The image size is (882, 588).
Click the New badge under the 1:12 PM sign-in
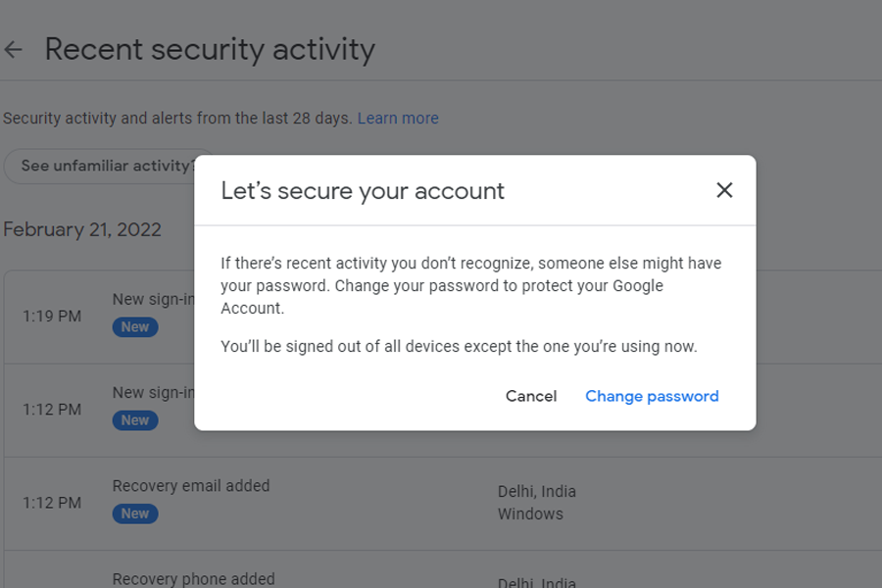tap(135, 420)
